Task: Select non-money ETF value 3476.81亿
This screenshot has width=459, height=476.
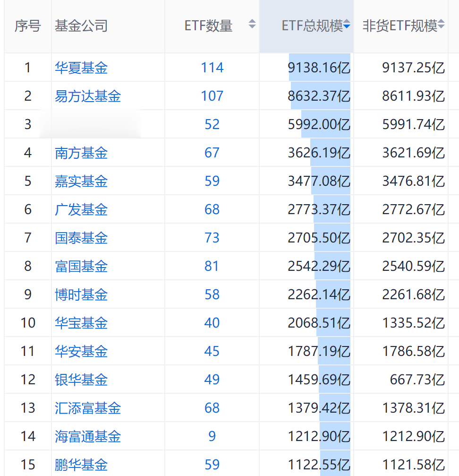Action: pos(414,181)
